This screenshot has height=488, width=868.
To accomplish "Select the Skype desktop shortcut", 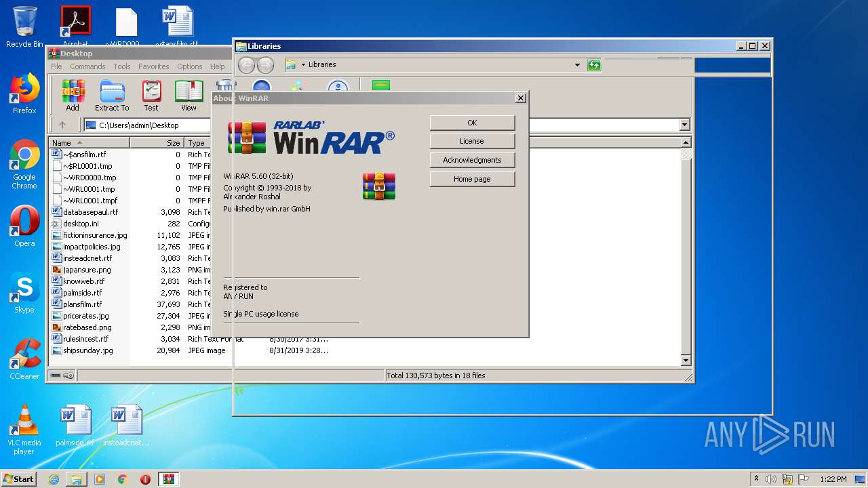I will 24,293.
